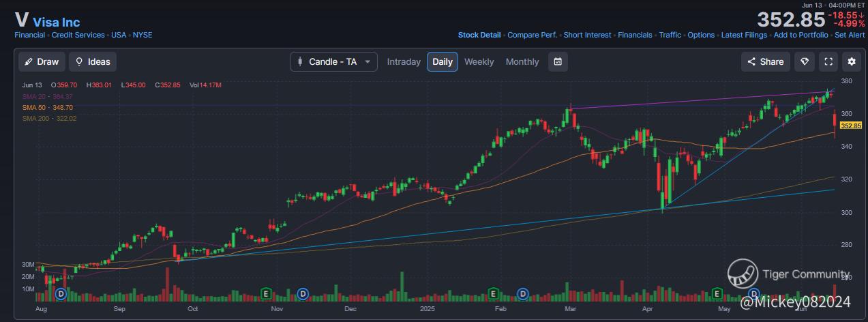Viewport: 868px width, 322px height.
Task: Select the Daily timeframe
Action: pyautogui.click(x=443, y=61)
